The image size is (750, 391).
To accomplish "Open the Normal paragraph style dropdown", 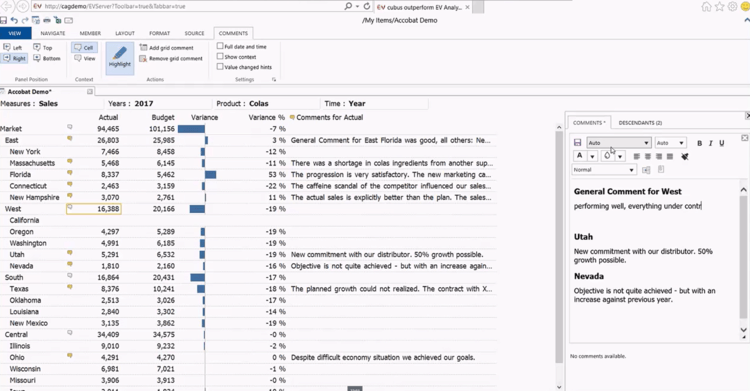I will [x=604, y=170].
